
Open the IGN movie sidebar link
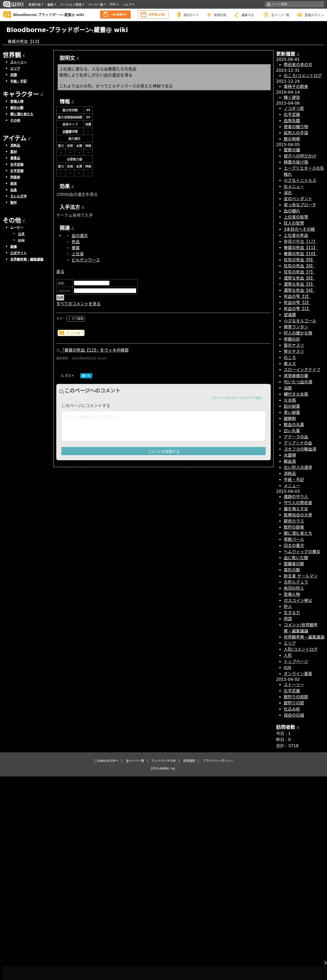point(21,240)
